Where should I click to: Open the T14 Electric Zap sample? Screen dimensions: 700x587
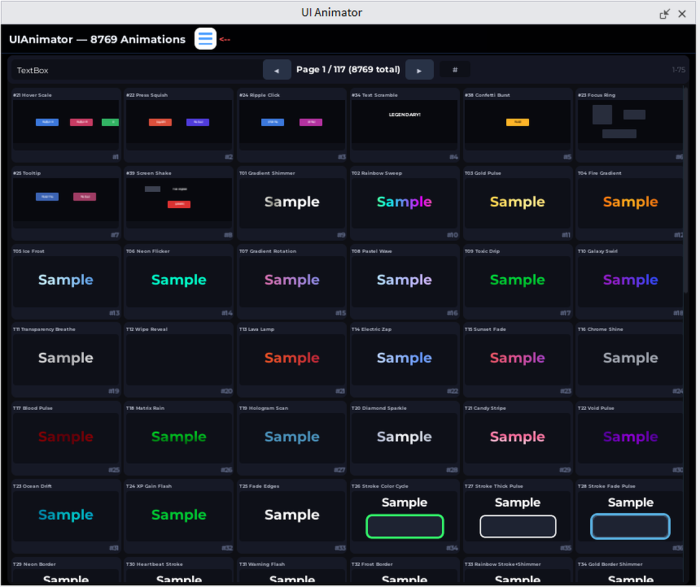coord(404,358)
